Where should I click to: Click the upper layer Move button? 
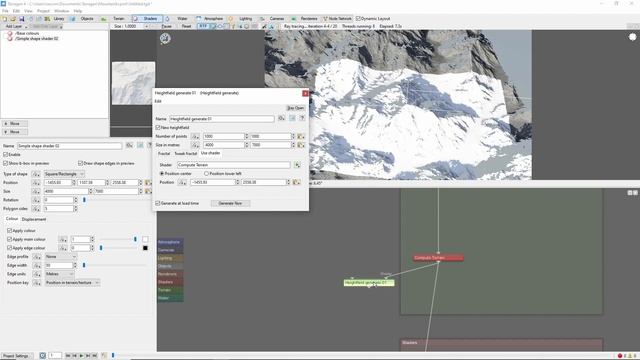click(15, 123)
